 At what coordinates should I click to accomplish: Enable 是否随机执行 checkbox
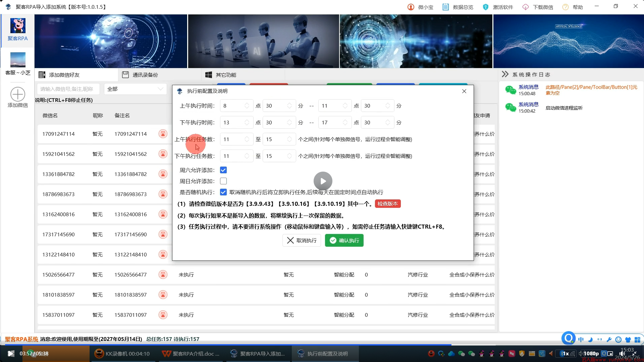click(223, 192)
